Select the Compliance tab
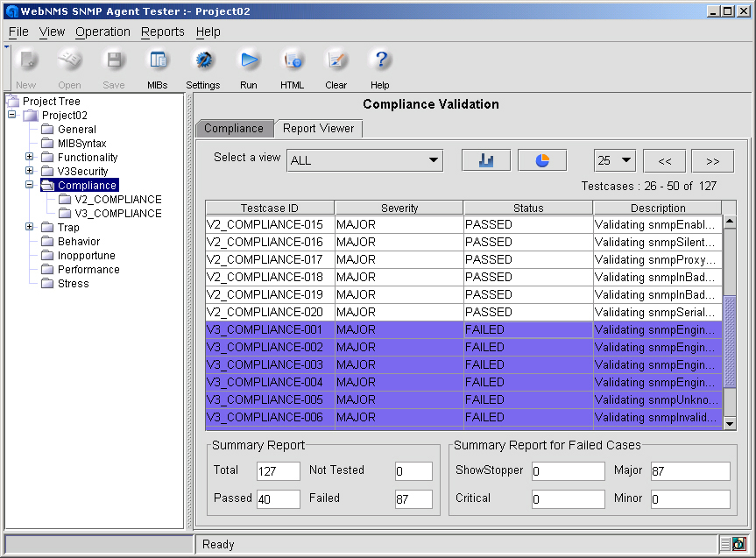This screenshot has height=558, width=756. pos(234,128)
